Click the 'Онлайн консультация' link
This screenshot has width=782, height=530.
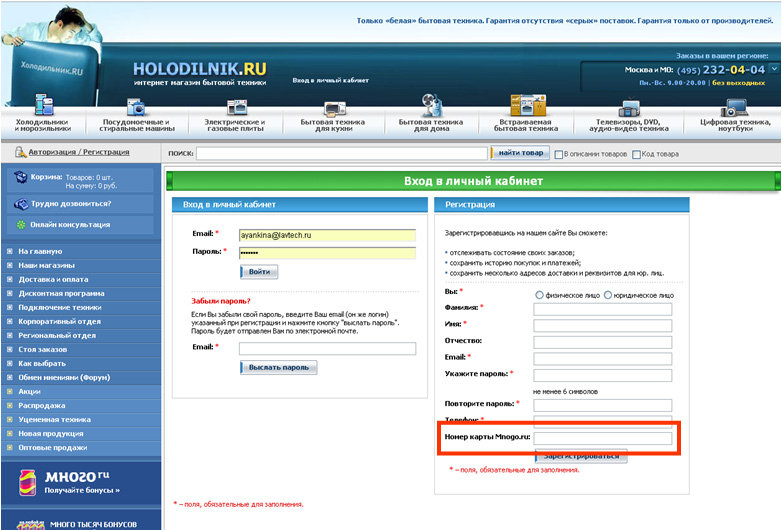(70, 225)
